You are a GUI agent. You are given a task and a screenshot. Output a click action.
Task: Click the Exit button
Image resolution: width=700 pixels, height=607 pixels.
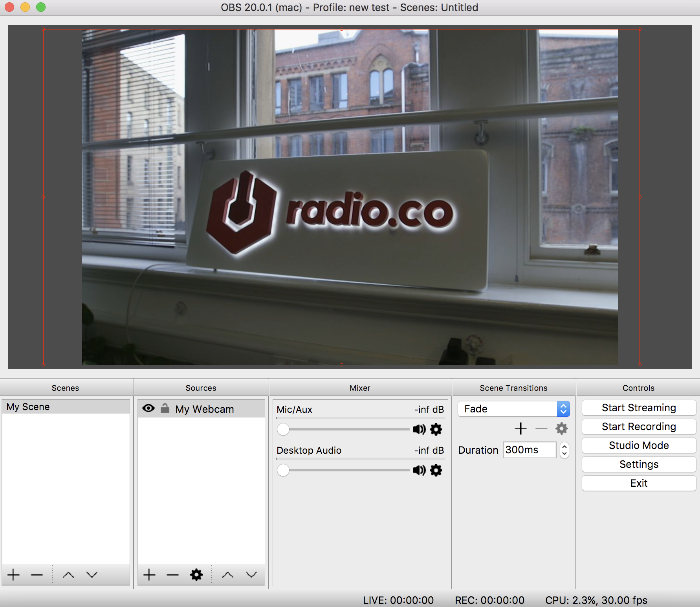pos(639,483)
